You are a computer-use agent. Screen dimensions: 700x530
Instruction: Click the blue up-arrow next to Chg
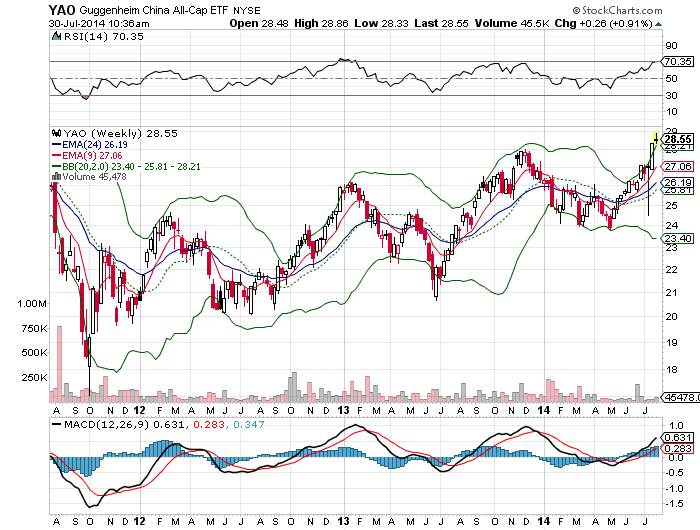click(x=658, y=24)
